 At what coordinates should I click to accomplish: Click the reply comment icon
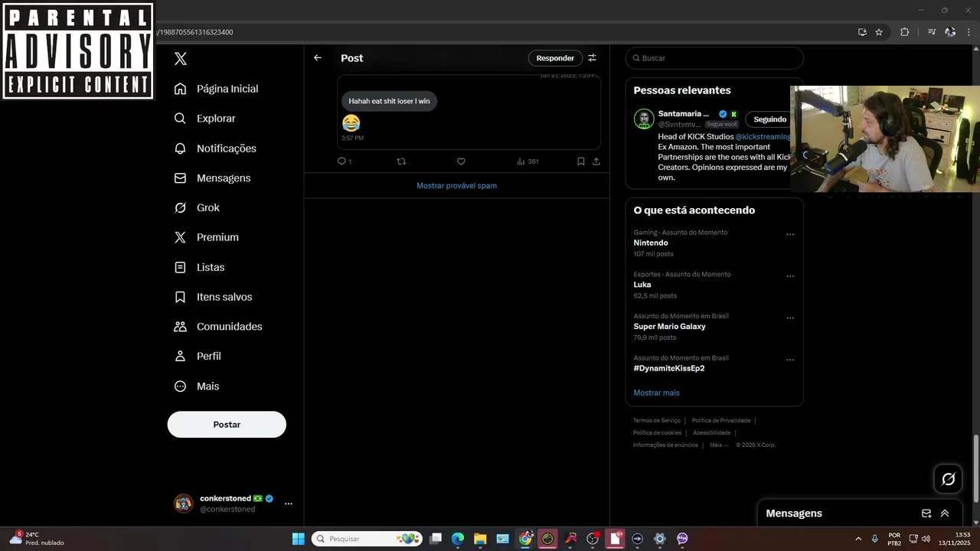click(x=342, y=161)
